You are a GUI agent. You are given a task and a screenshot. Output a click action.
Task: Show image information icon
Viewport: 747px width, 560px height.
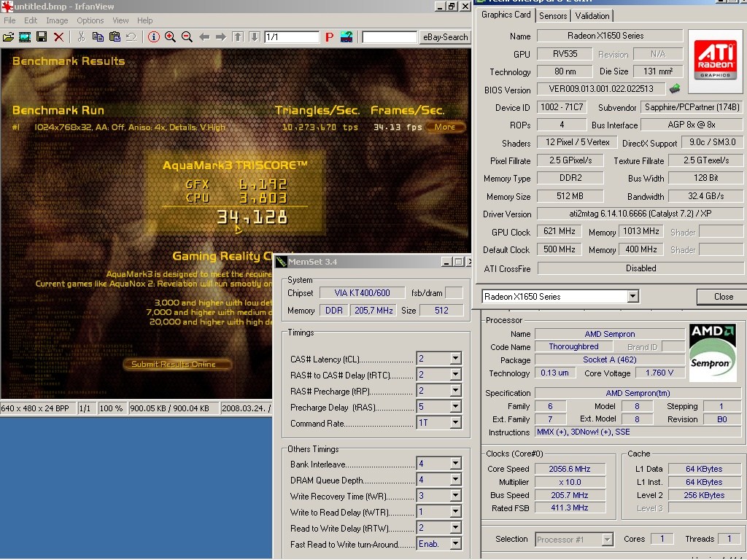click(153, 37)
